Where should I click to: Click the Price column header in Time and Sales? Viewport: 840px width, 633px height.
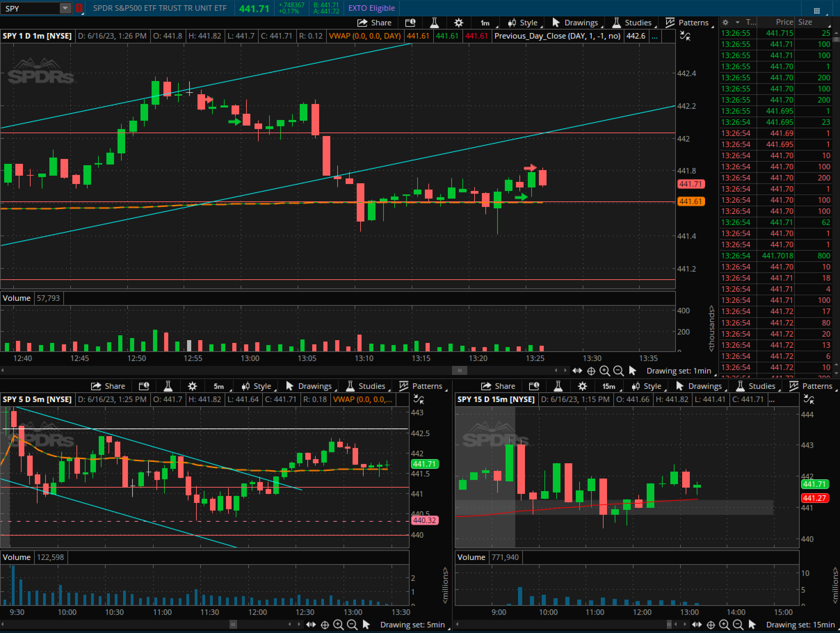[x=784, y=22]
